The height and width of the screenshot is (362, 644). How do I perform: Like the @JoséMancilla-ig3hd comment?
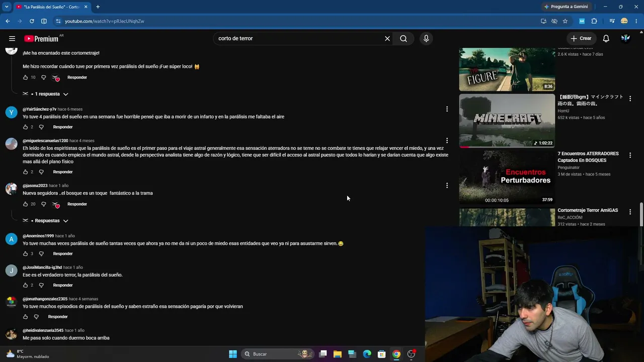click(x=25, y=285)
